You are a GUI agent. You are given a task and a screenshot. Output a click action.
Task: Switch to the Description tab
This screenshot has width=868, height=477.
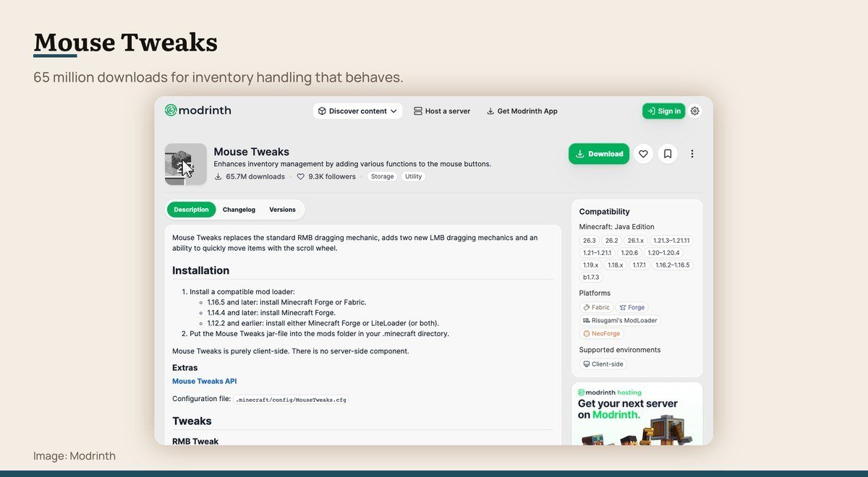point(191,210)
